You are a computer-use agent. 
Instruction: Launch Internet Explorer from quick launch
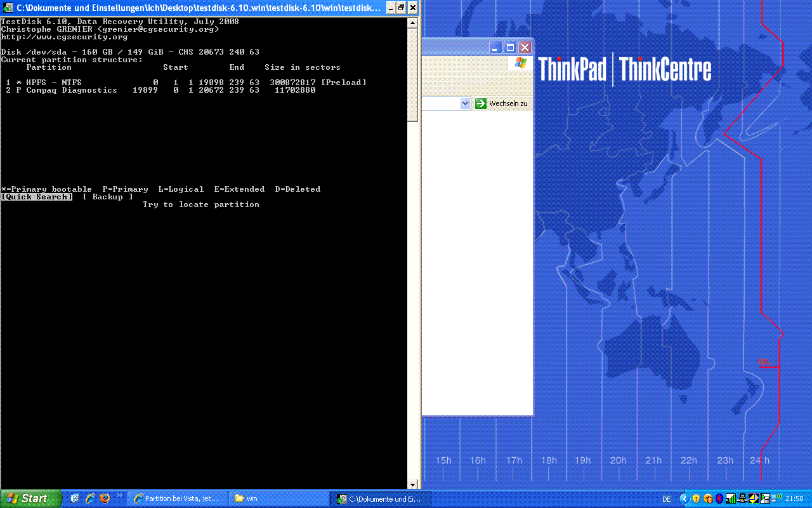point(90,499)
